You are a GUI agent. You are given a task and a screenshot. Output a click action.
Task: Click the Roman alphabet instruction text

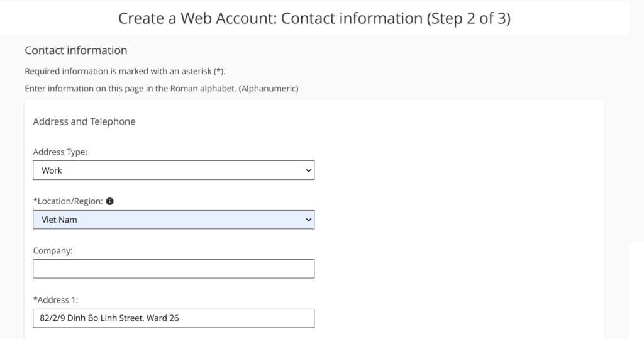click(161, 89)
